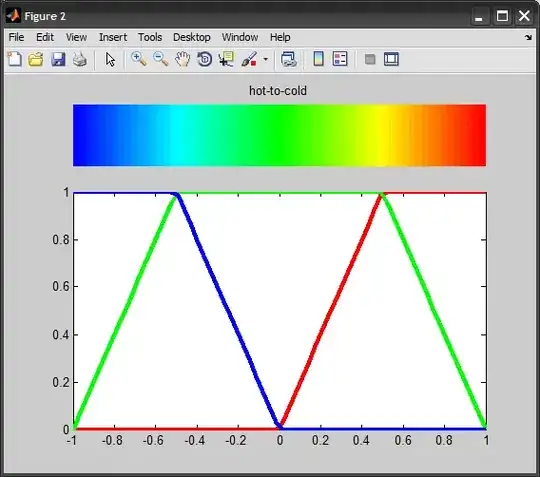Screen dimensions: 540x477
Task: Click the dock figure arrow in menubar
Action: point(528,37)
